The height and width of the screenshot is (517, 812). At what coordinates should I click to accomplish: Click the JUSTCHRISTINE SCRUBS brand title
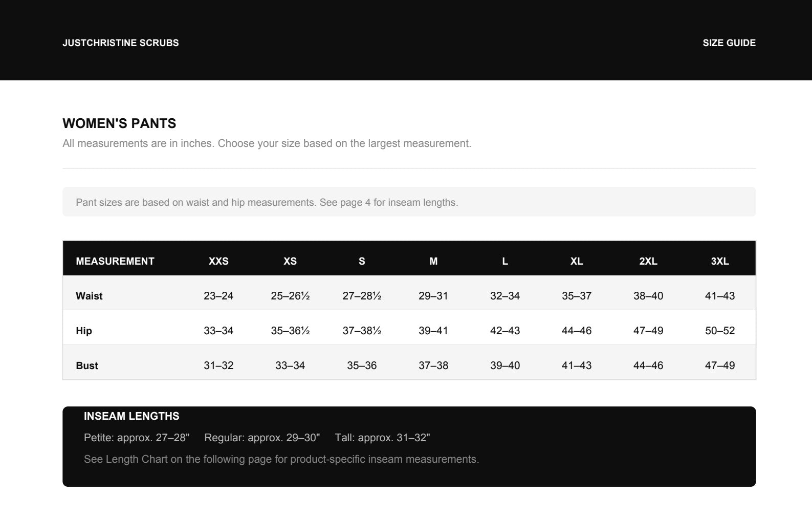click(x=121, y=43)
